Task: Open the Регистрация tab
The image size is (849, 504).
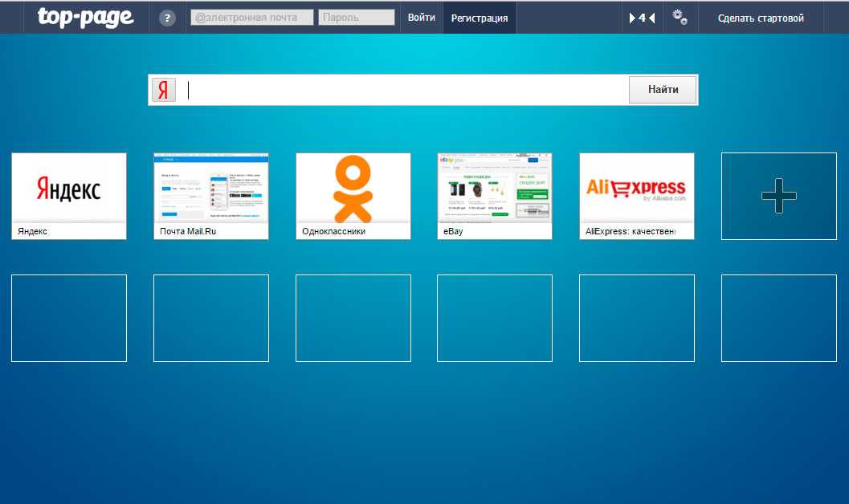Action: pos(480,18)
